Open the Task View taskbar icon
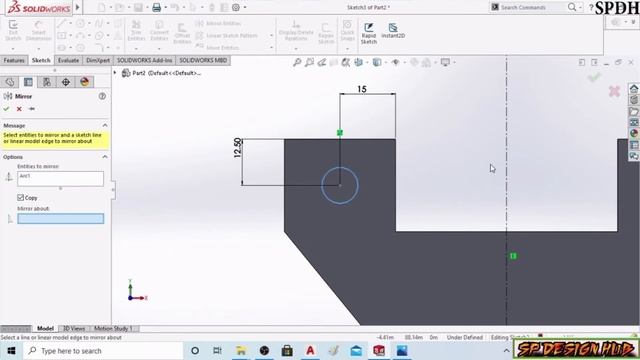The width and height of the screenshot is (640, 360). pyautogui.click(x=218, y=351)
